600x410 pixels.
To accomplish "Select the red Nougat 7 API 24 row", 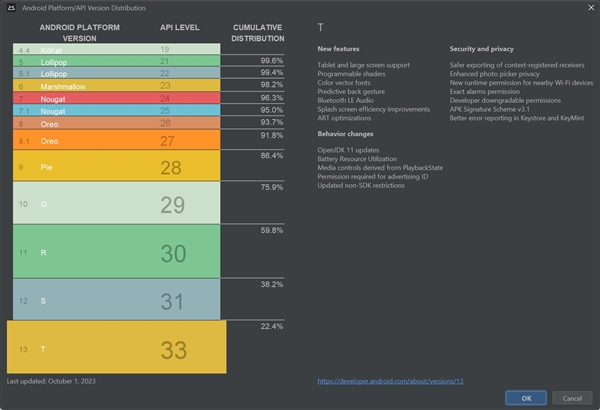I will pyautogui.click(x=117, y=98).
